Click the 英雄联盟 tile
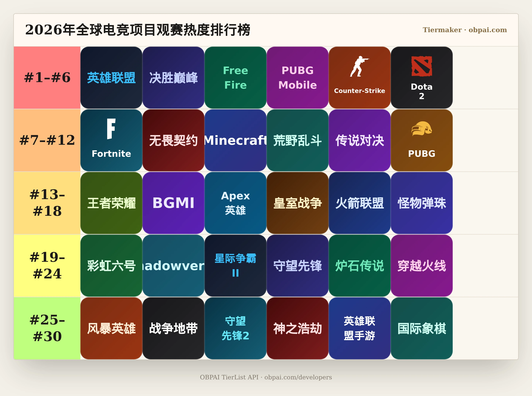The width and height of the screenshot is (532, 396). click(x=111, y=78)
